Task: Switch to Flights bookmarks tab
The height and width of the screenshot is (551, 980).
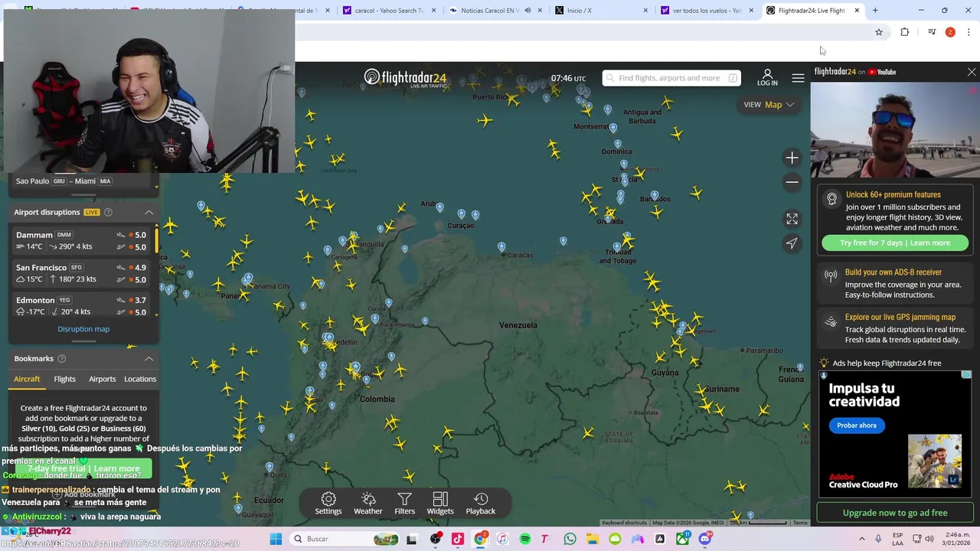Action: (64, 379)
